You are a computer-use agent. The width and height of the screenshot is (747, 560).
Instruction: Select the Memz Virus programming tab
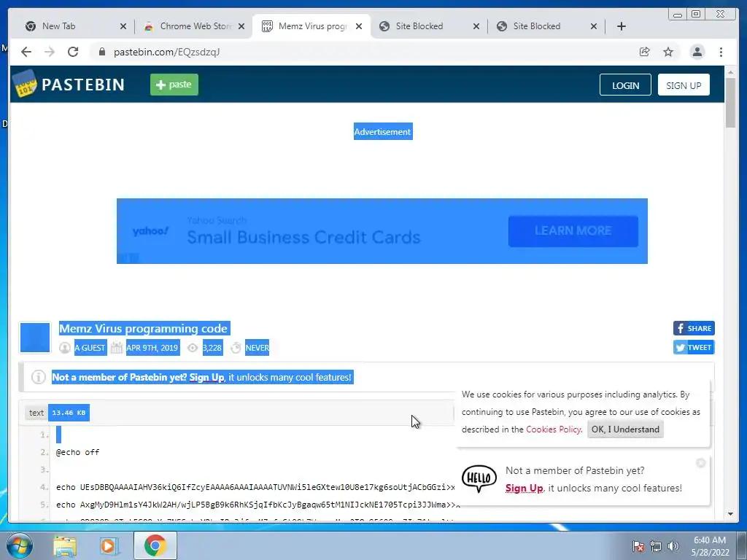point(312,26)
